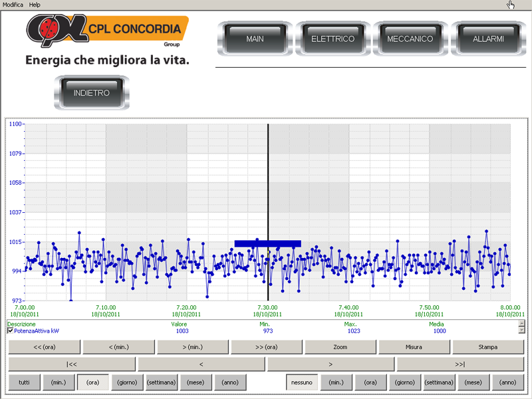Open the Help menu
532x399 pixels.
click(x=35, y=5)
